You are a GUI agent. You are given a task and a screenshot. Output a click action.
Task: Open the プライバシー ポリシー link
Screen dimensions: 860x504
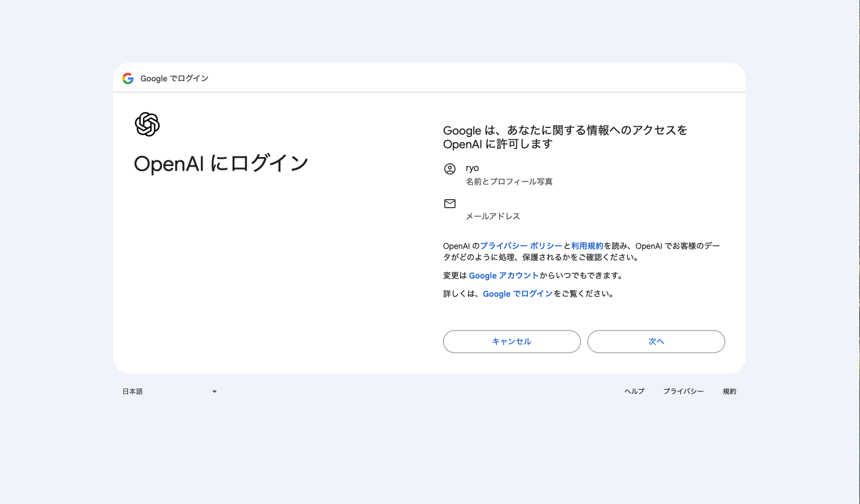[521, 245]
